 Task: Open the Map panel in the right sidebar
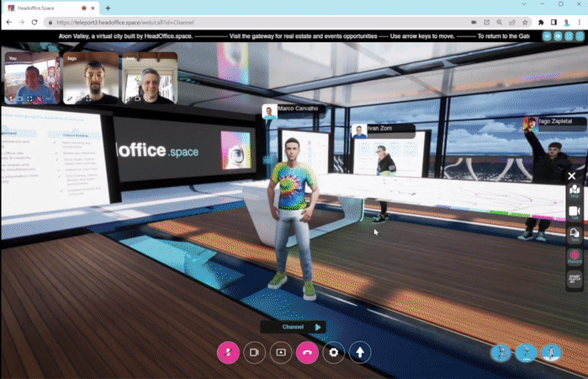click(575, 191)
